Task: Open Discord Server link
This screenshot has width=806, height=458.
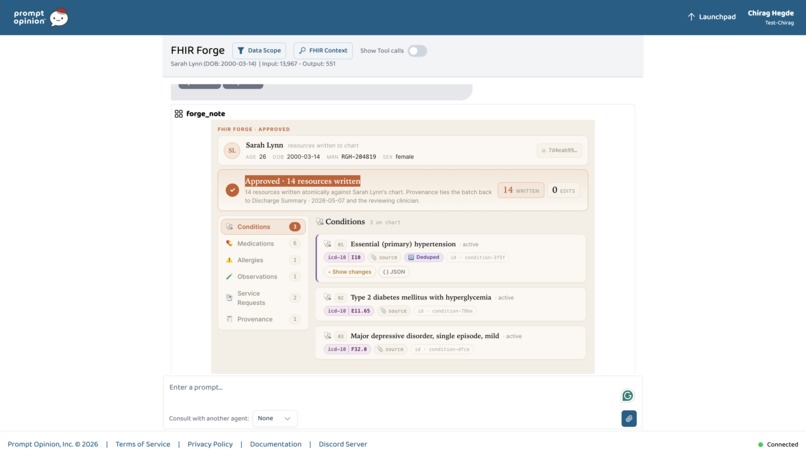Action: tap(343, 444)
